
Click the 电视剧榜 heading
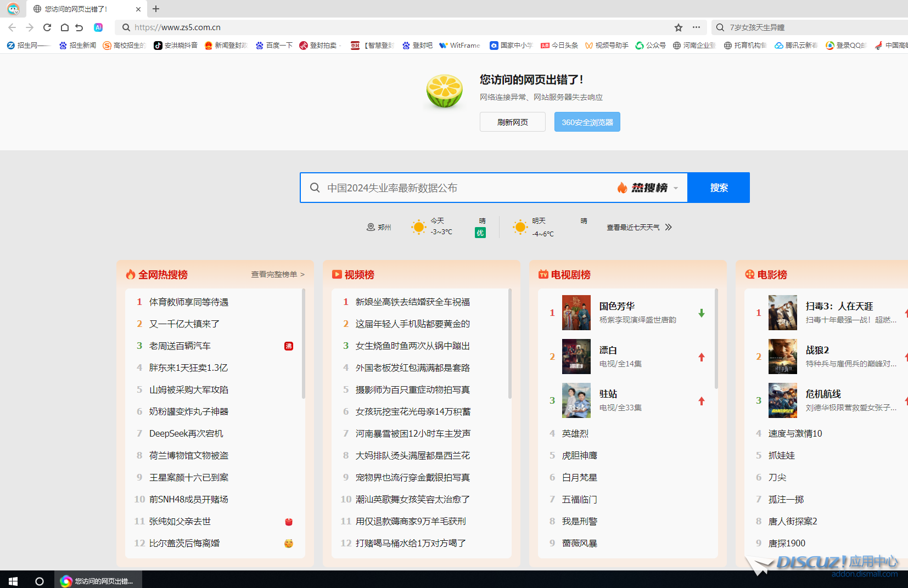(x=571, y=275)
